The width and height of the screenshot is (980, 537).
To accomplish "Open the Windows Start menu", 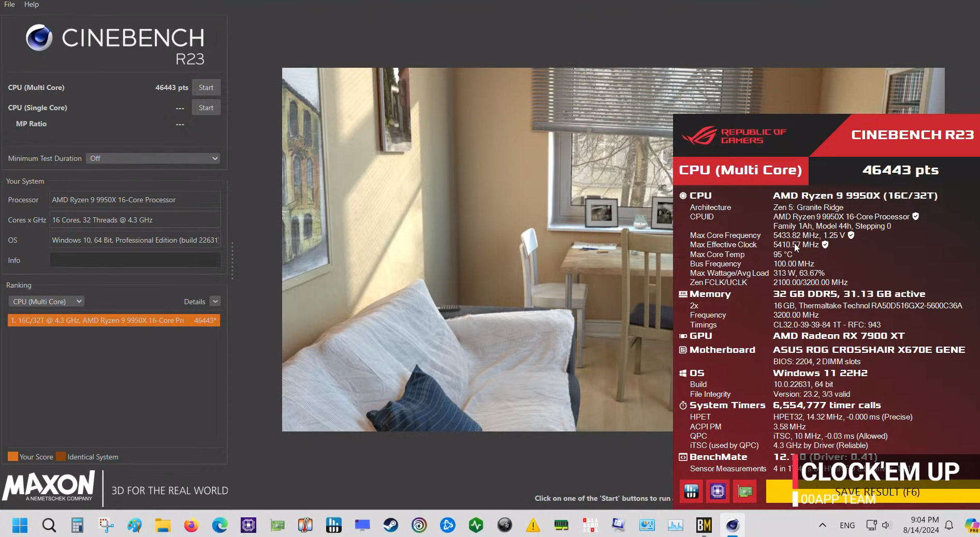I will tap(20, 525).
